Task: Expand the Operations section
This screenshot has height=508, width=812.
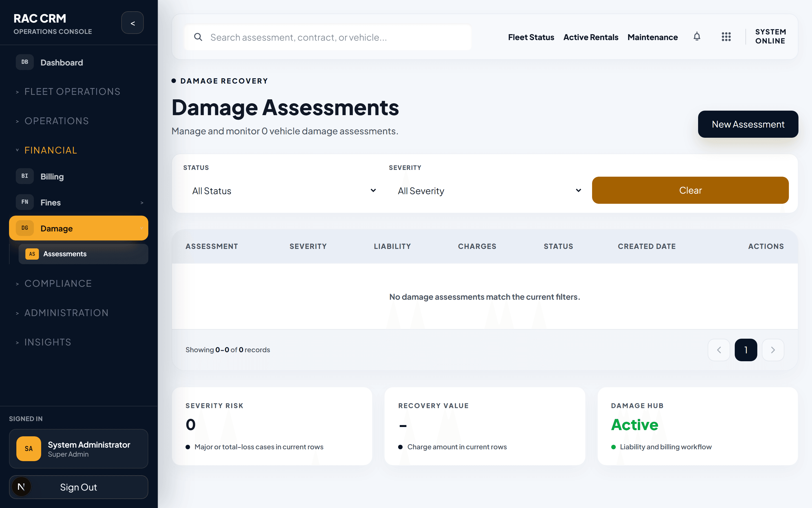Action: 52,121
